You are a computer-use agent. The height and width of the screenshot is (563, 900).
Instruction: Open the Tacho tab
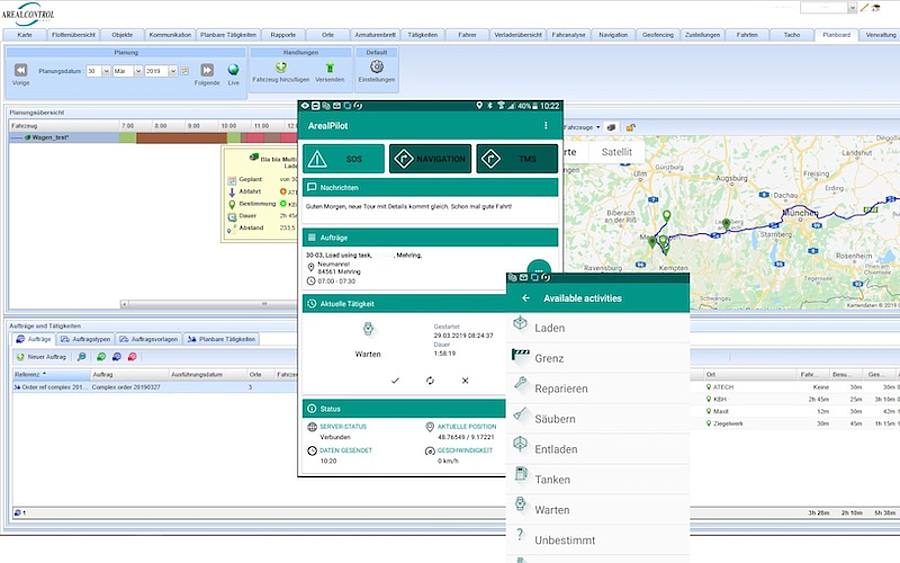click(x=792, y=35)
